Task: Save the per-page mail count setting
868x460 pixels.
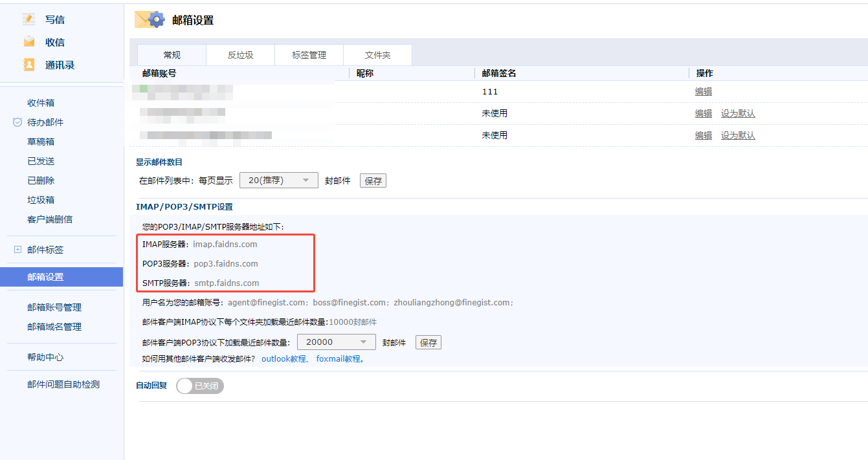Action: point(373,181)
